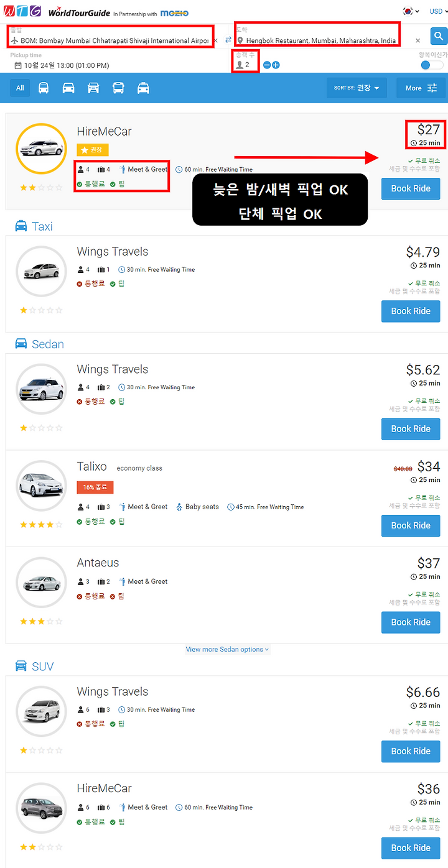448x868 pixels.
Task: Click the blue search magnifier button
Action: point(439,35)
